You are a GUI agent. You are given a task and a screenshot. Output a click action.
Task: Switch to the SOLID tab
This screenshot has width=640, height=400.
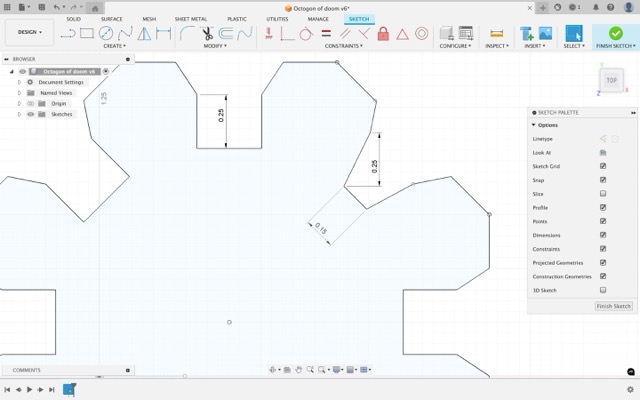[73, 19]
